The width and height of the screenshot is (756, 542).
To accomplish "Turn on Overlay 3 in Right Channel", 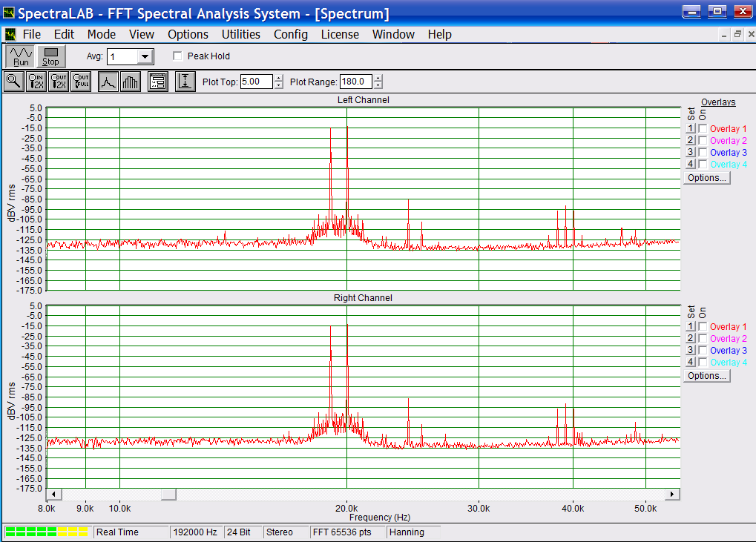I will tap(703, 351).
